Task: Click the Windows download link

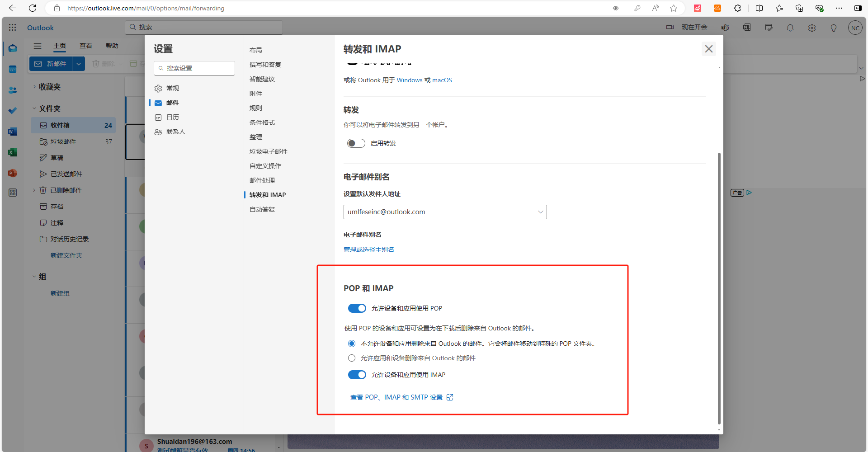Action: 410,80
